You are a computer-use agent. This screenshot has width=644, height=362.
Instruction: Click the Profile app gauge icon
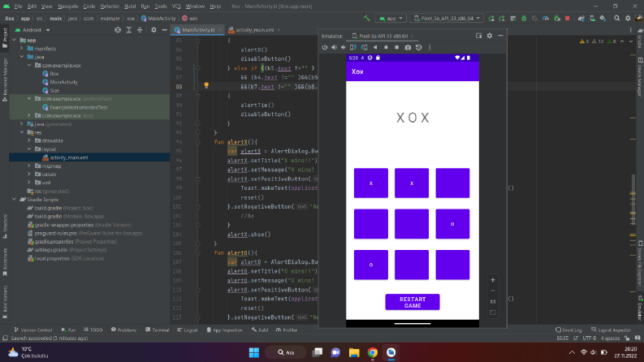(546, 18)
